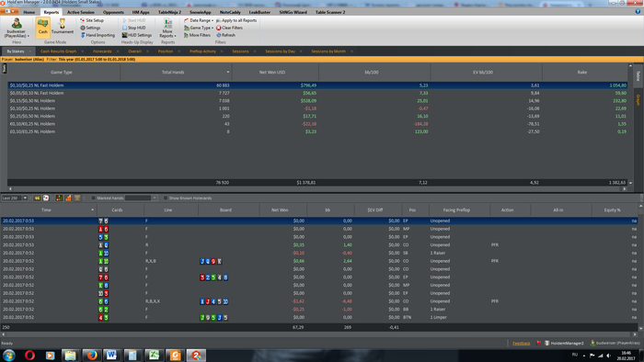The width and height of the screenshot is (644, 362).
Task: Select the hand with line R,B,X,X
Action: click(319, 301)
